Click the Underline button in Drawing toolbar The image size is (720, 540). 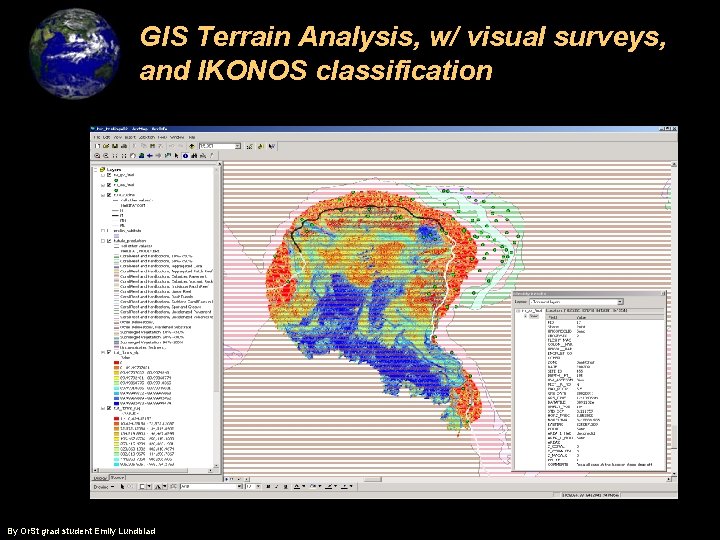286,486
